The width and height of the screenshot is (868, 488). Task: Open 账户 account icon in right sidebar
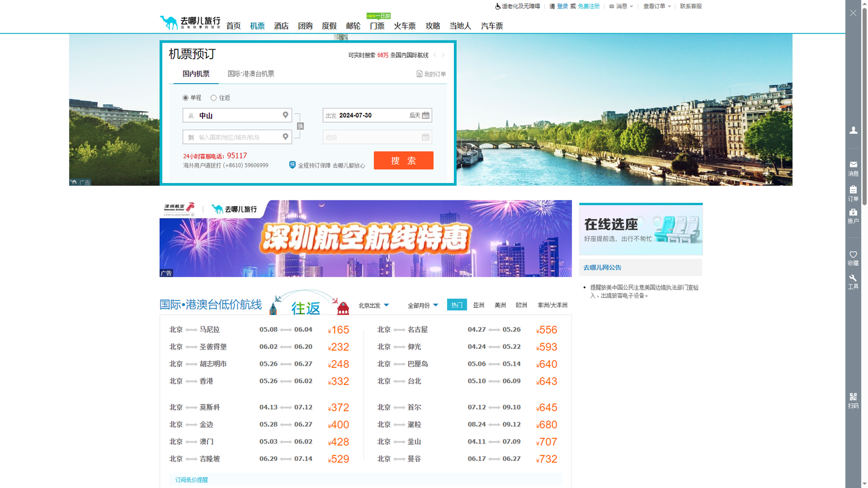(853, 216)
